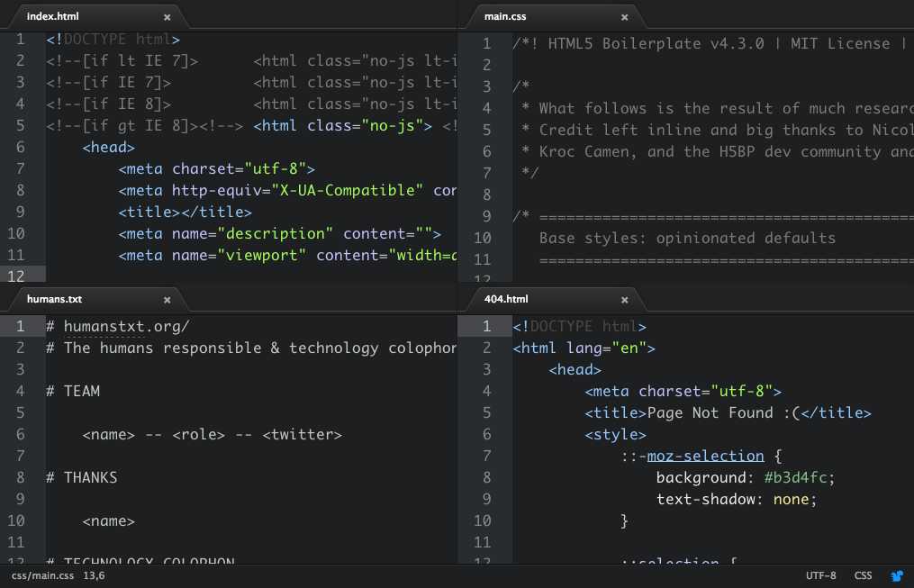Click the humanstxt.org/ text in humans.txt
Screen dimensions: 914x588
(x=126, y=326)
